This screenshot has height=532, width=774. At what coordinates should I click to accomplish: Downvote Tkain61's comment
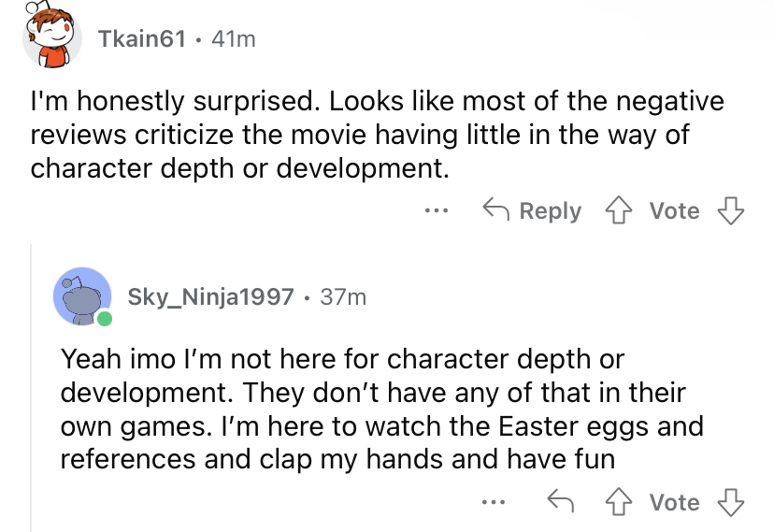(732, 211)
